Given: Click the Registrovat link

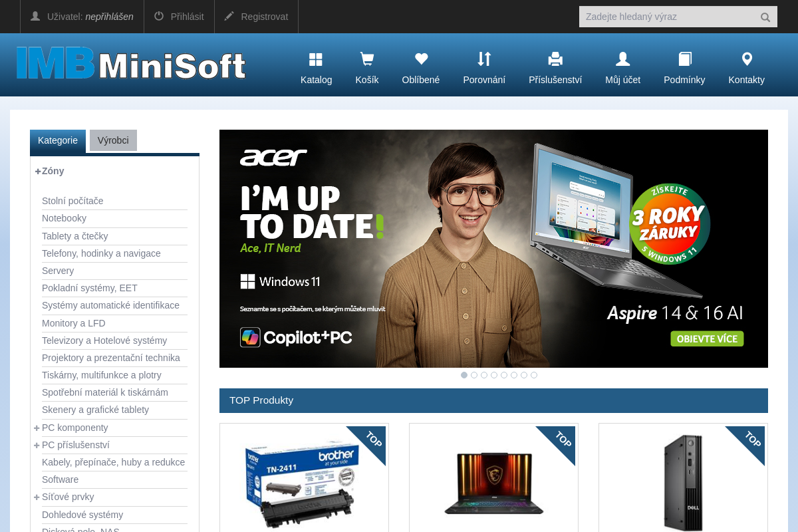Looking at the screenshot, I should 265,17.
